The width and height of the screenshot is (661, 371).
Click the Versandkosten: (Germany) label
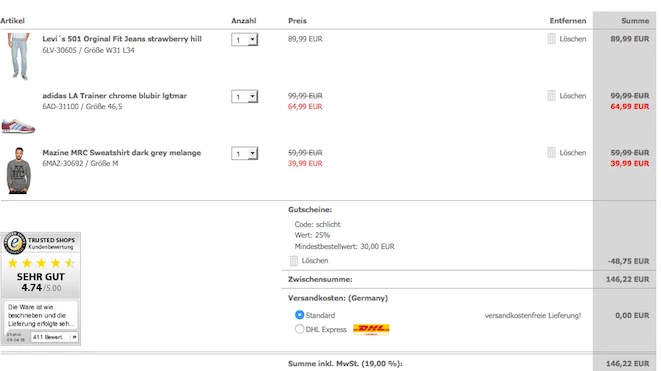click(x=338, y=298)
